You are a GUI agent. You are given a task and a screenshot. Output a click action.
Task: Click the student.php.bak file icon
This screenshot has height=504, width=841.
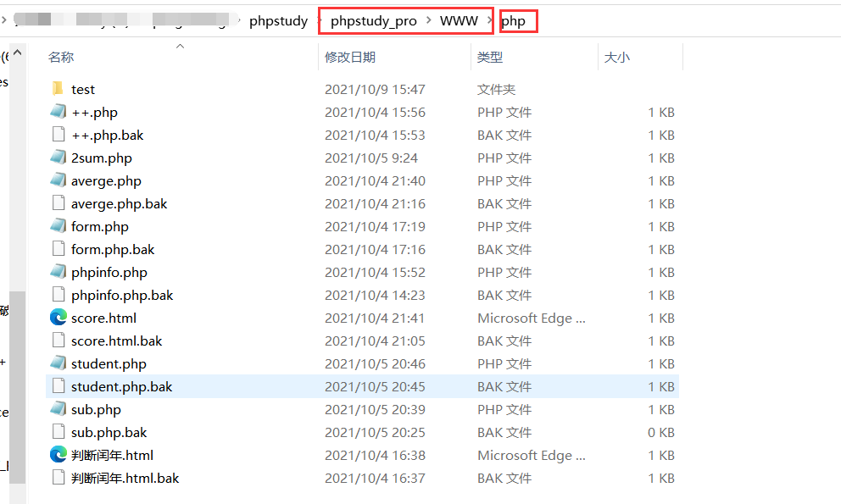point(58,385)
